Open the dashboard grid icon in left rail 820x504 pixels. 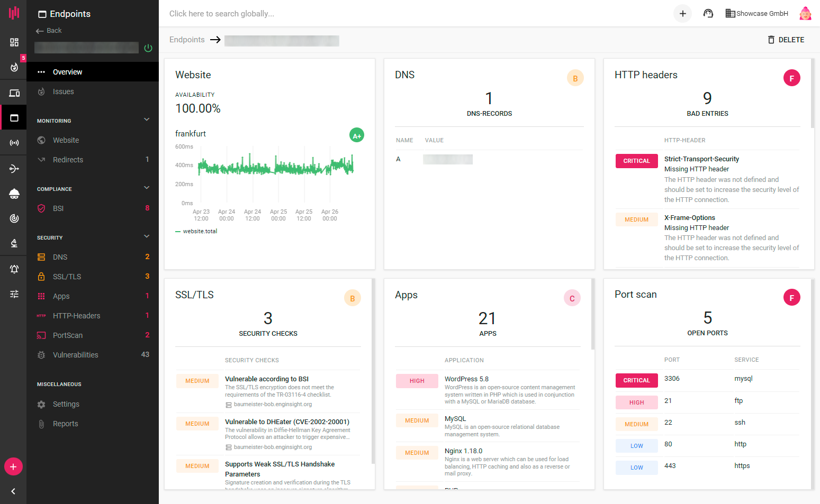point(14,42)
